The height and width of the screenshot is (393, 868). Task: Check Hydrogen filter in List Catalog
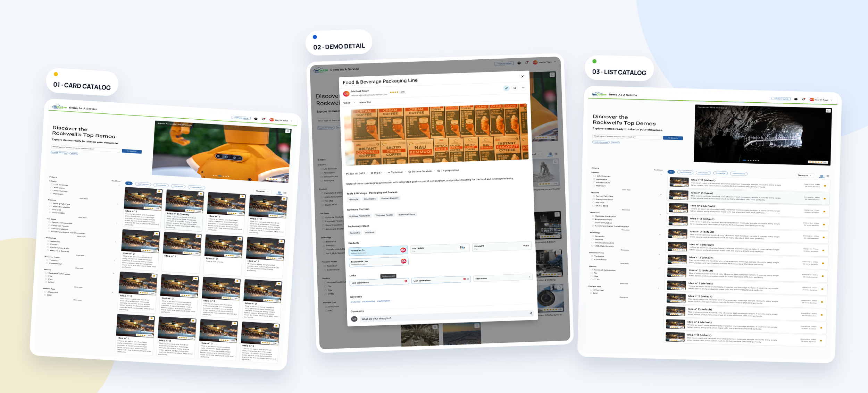pos(594,186)
